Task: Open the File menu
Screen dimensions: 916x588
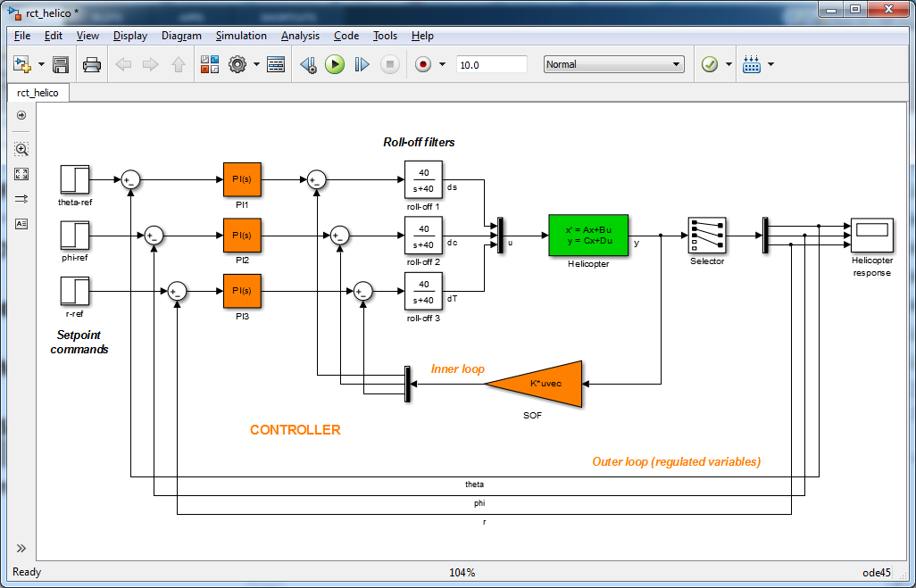Action: (22, 36)
